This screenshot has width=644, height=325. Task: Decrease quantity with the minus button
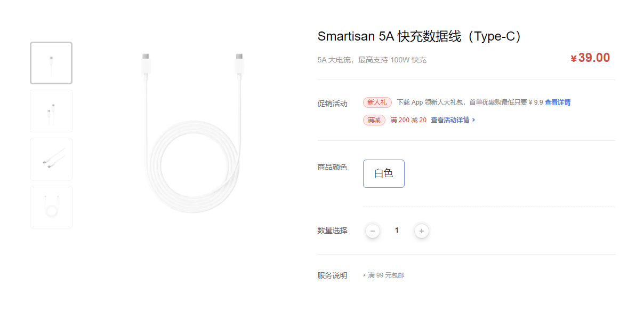[x=373, y=231]
